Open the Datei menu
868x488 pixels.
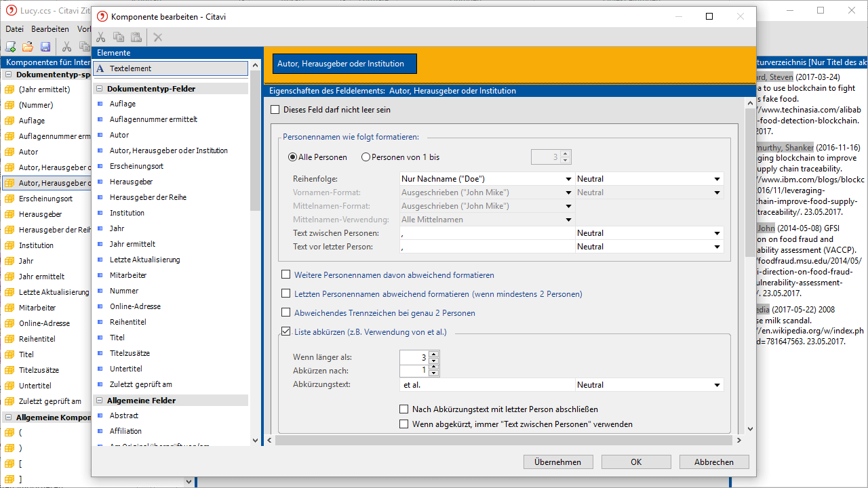[x=14, y=29]
